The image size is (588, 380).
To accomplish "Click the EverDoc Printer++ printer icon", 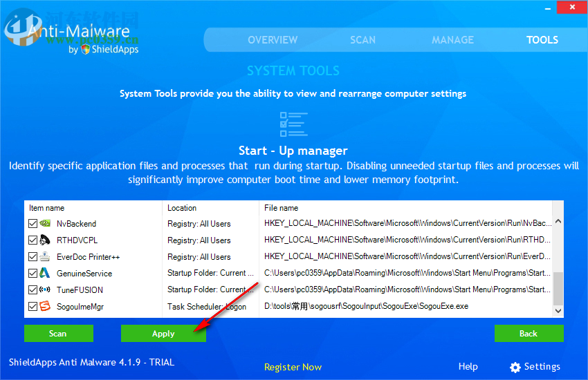I will (x=45, y=256).
